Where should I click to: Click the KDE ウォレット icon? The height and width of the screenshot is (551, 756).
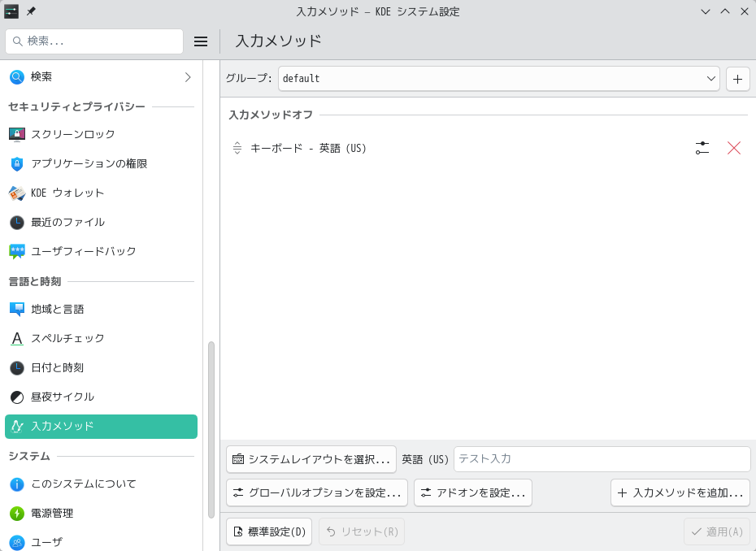coord(17,193)
